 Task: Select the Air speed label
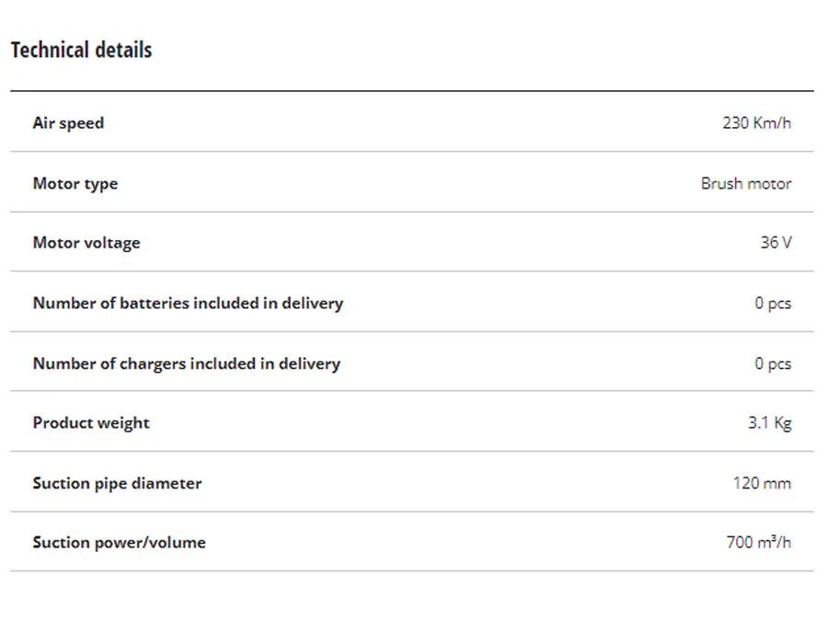[x=69, y=123]
